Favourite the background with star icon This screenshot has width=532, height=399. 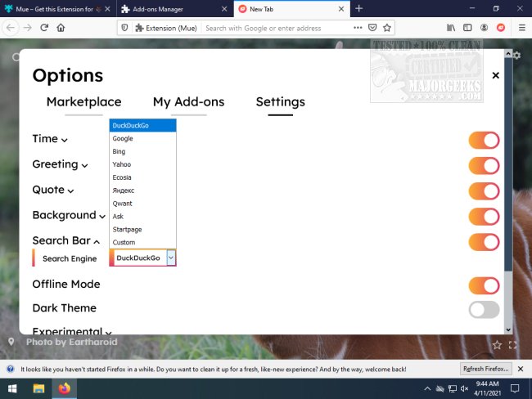[497, 345]
